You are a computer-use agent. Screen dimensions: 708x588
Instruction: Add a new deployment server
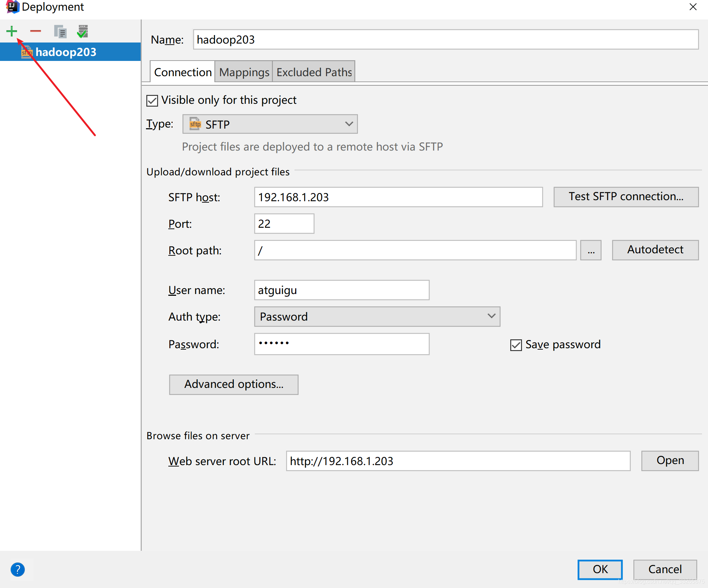point(12,31)
